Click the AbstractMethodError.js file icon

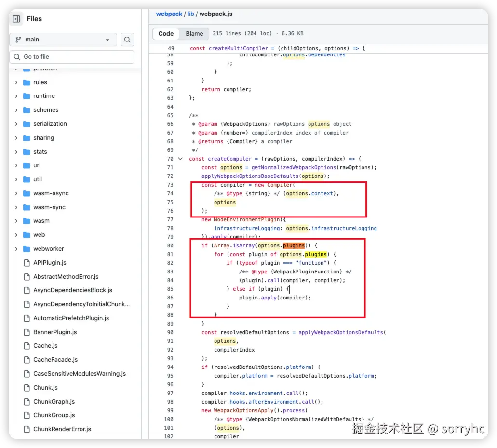27,277
